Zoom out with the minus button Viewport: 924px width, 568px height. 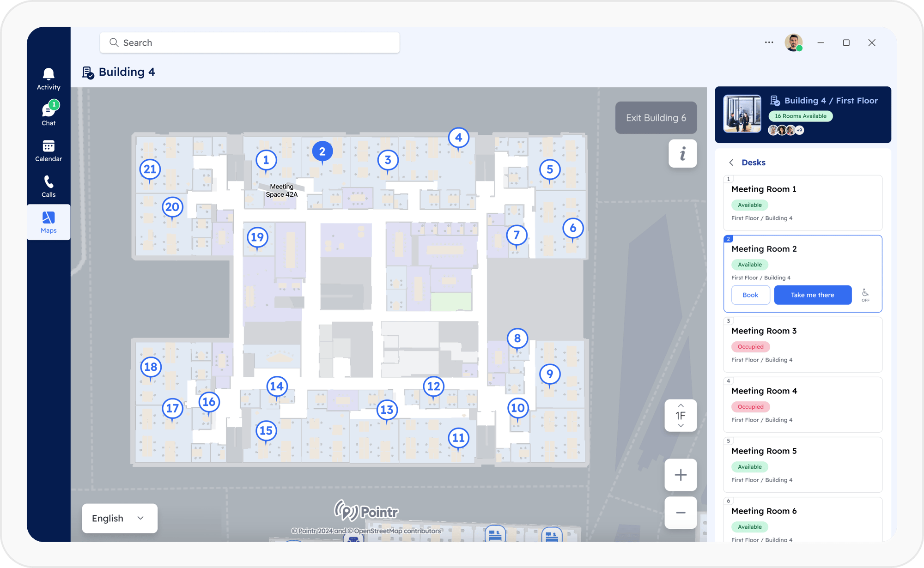click(x=681, y=513)
